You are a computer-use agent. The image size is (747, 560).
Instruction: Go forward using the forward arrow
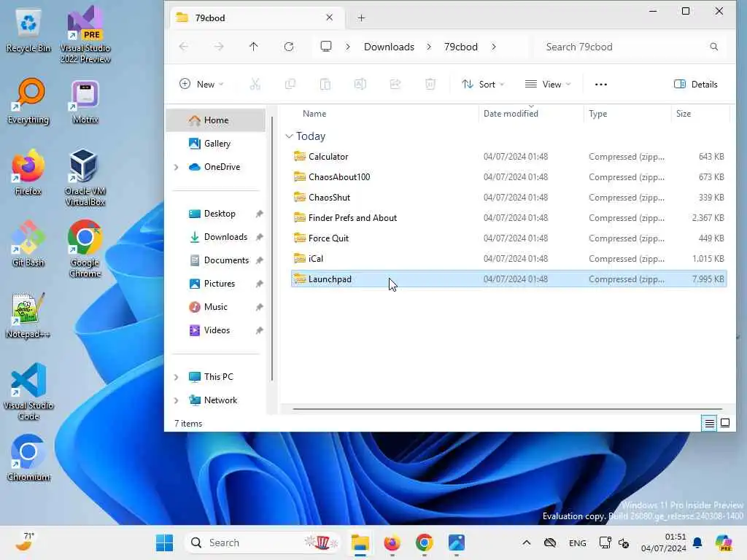click(x=219, y=47)
